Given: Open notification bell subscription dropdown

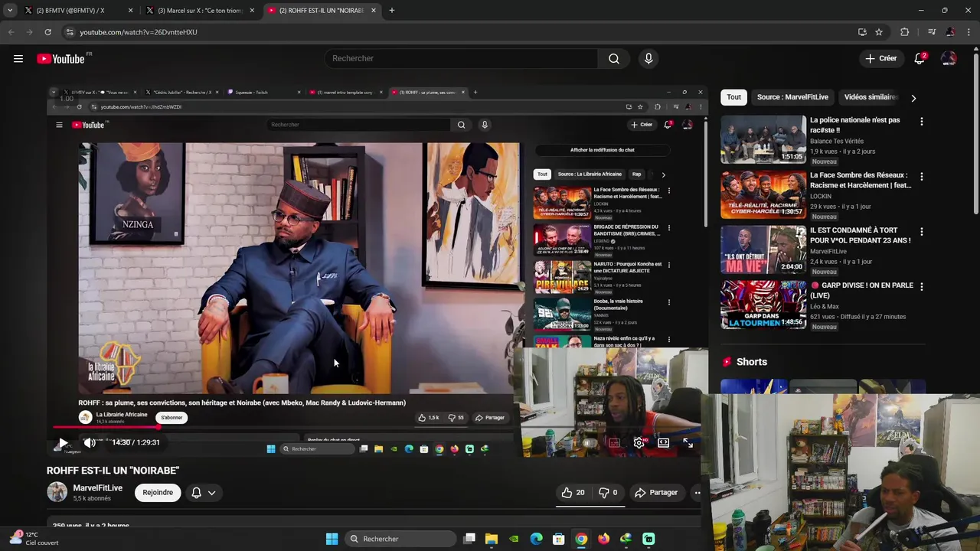Looking at the screenshot, I should pyautogui.click(x=204, y=493).
